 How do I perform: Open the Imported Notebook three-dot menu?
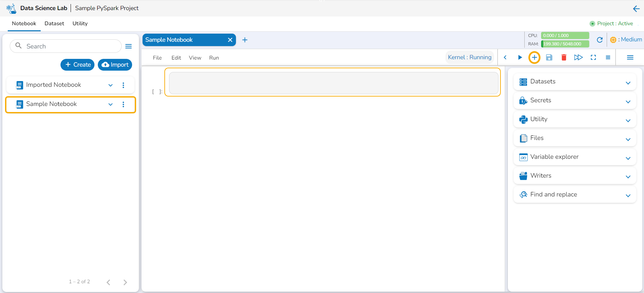123,85
